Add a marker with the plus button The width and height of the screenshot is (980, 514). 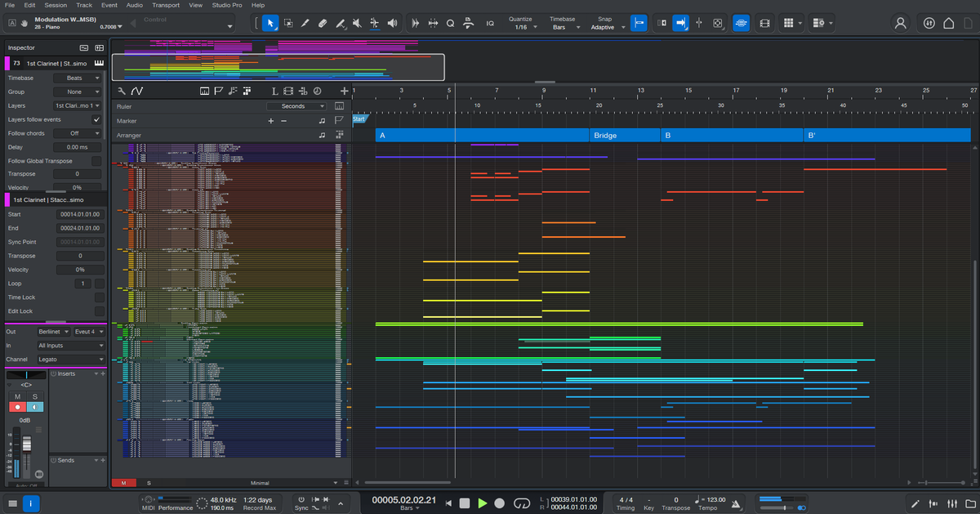271,121
